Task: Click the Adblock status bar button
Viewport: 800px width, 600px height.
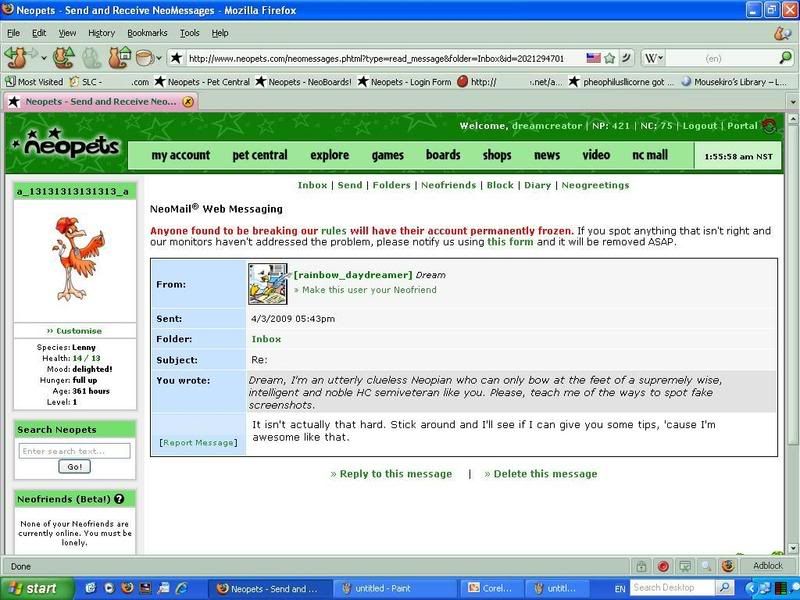Action: [768, 565]
